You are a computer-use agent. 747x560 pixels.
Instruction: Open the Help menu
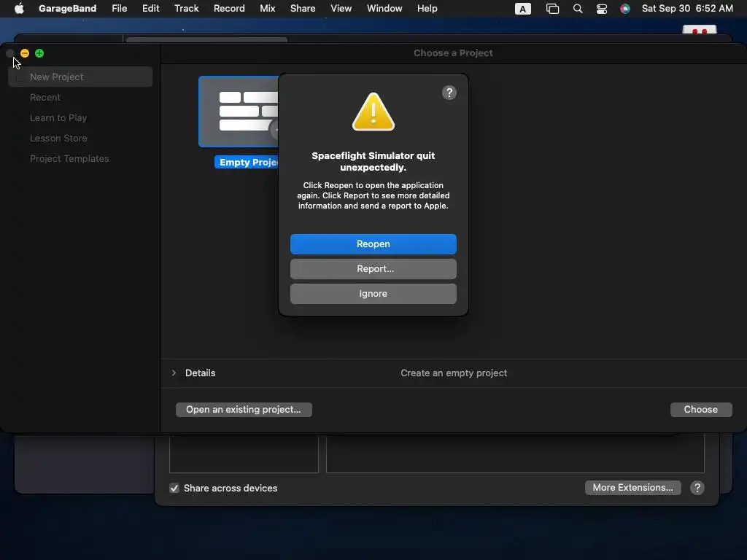tap(427, 9)
